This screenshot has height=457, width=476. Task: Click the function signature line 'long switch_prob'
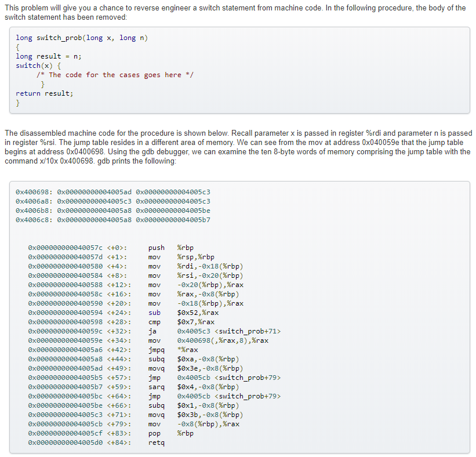(82, 38)
